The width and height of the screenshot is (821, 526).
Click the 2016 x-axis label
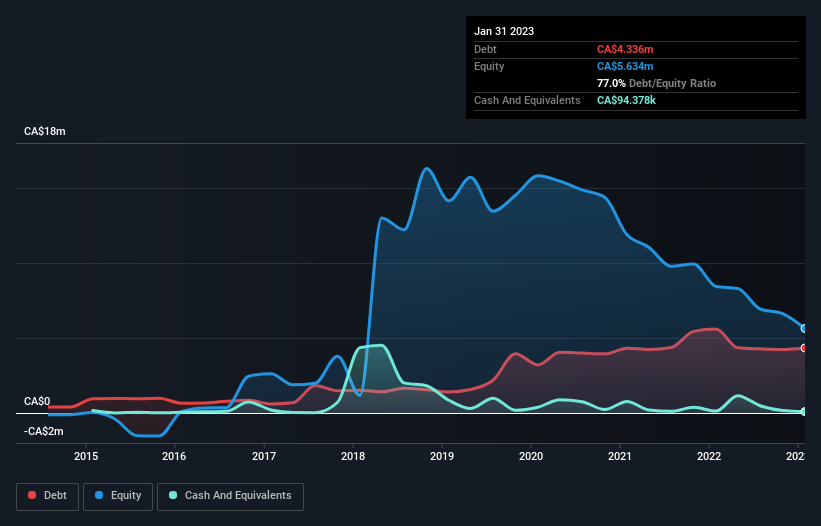click(x=174, y=456)
